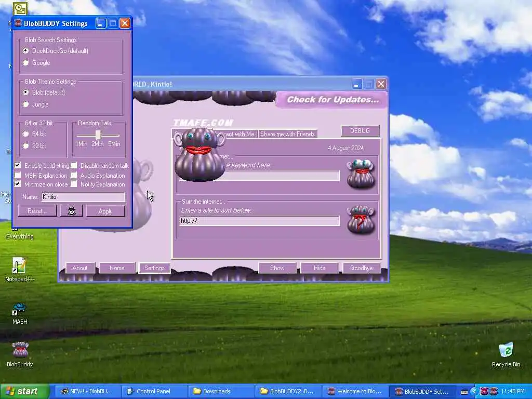
Task: Click Reset... in the Settings window
Action: tap(37, 211)
